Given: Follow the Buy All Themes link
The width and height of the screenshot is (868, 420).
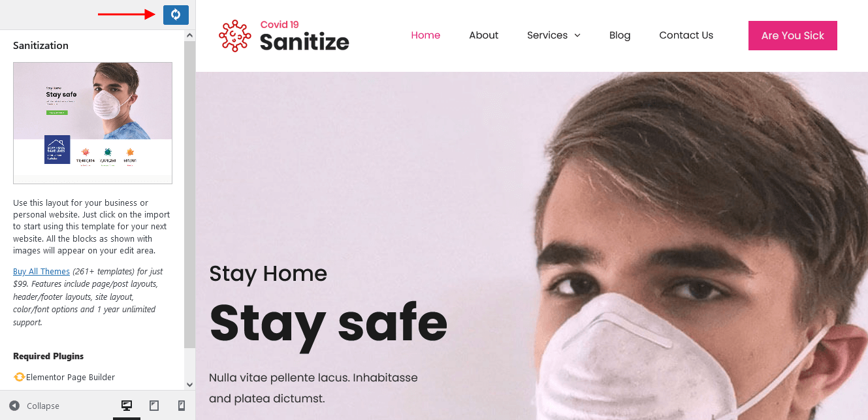Looking at the screenshot, I should pos(41,271).
